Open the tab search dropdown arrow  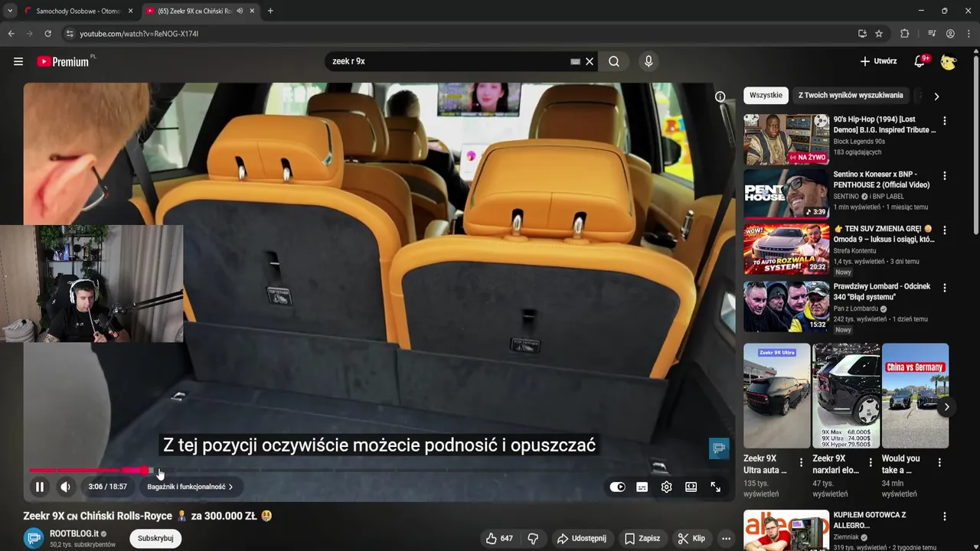[x=9, y=11]
